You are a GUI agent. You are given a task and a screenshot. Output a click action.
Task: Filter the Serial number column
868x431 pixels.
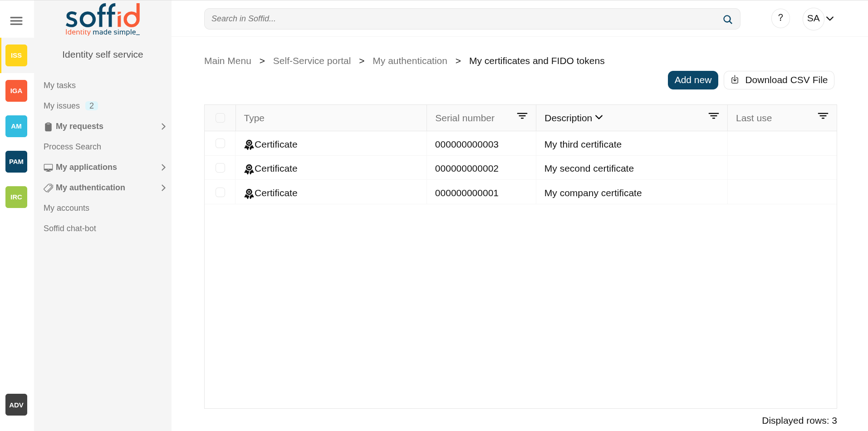coord(522,116)
